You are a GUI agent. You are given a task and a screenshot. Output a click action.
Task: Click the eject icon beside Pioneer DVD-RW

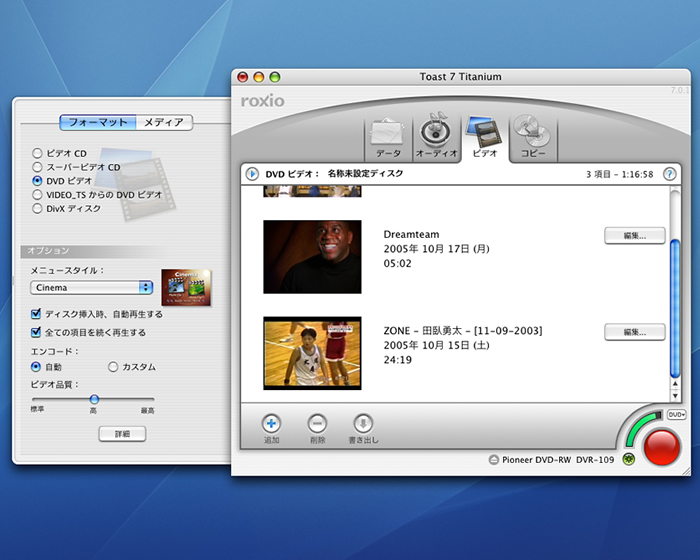(x=493, y=460)
